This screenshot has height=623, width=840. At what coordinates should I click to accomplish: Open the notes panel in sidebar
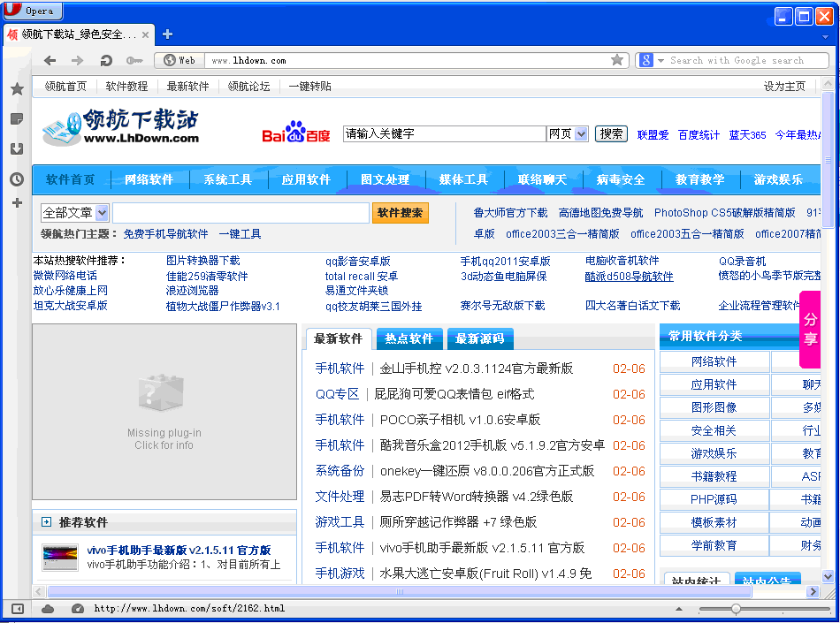click(17, 118)
